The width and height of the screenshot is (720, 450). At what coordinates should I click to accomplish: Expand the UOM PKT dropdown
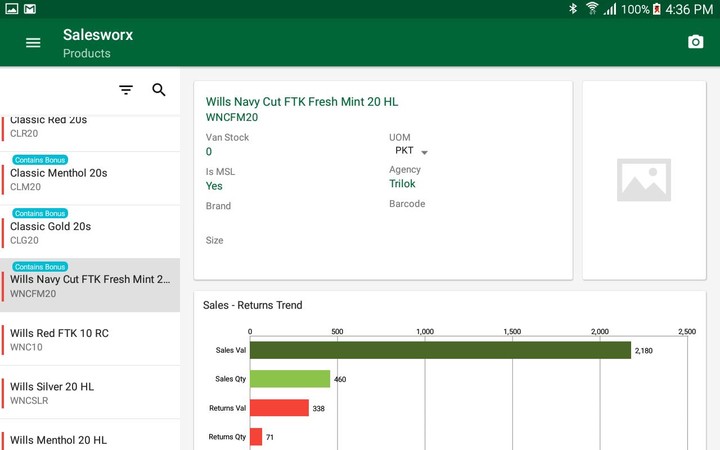click(x=411, y=152)
